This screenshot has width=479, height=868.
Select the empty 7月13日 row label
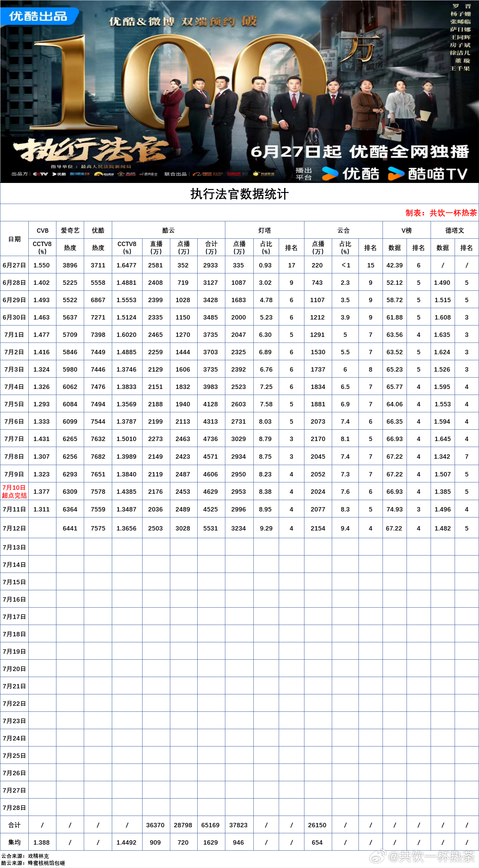click(14, 547)
